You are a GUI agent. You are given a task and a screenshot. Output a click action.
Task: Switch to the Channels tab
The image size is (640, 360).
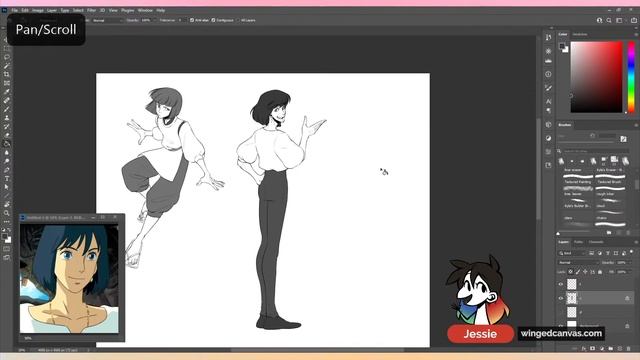[x=596, y=242]
